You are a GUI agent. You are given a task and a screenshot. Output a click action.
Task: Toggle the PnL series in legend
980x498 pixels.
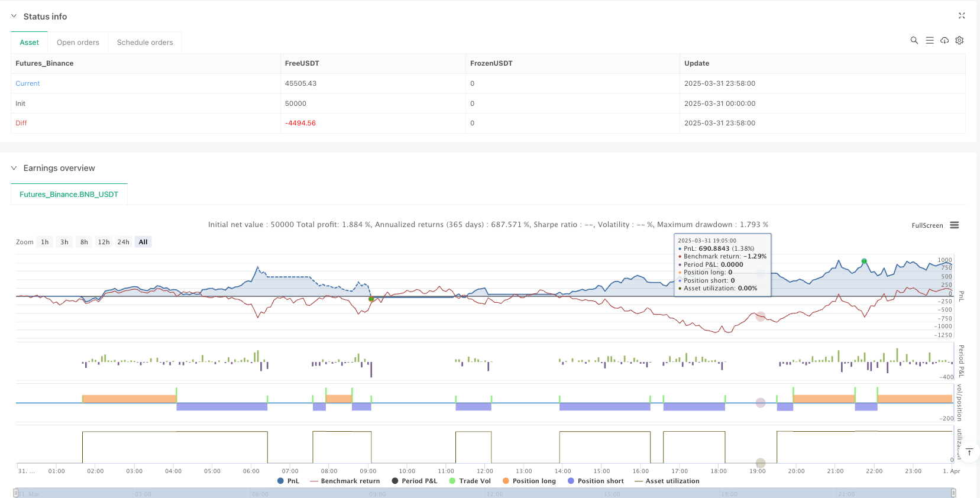288,481
